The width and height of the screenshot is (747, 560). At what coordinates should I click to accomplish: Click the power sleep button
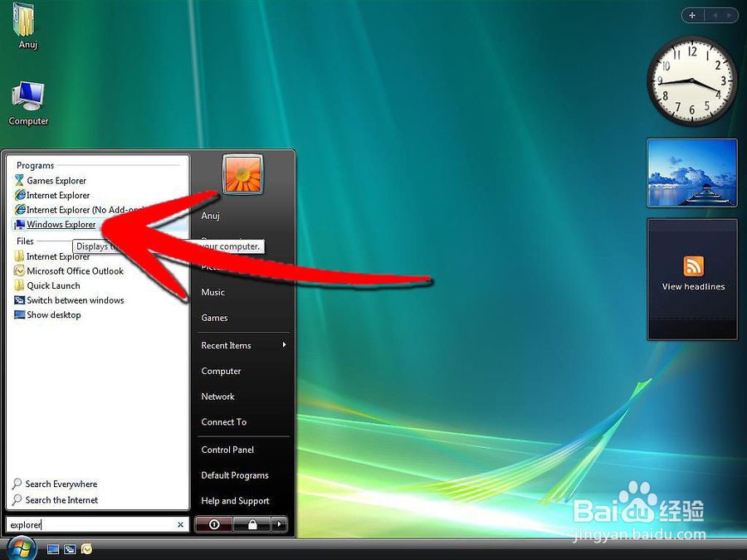214,524
